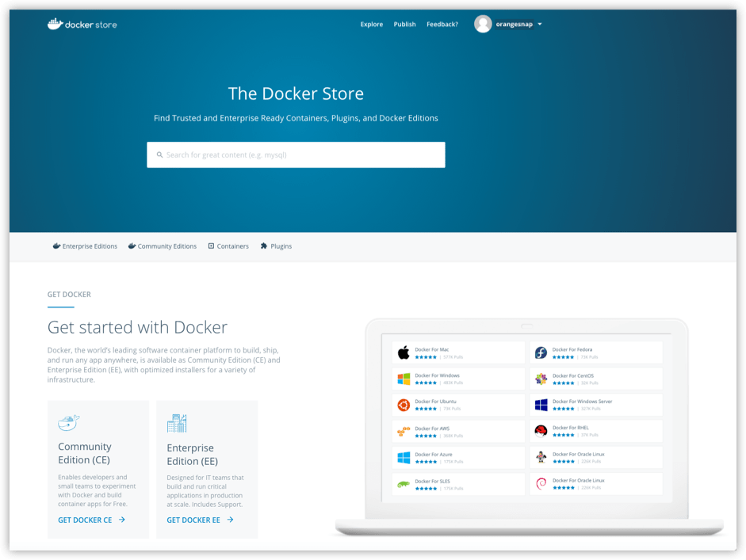Click the Plugins icon in the navigation bar
The image size is (746, 560).
[x=264, y=246]
